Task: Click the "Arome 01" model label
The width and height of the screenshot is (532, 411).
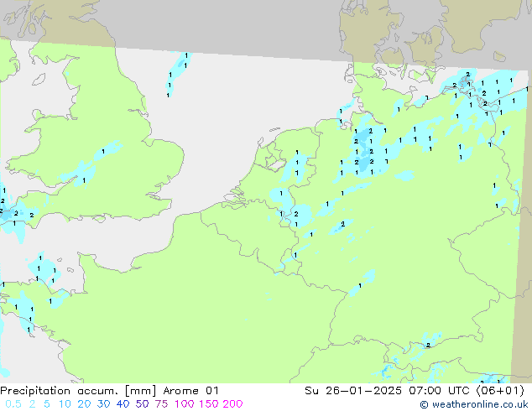Action: coord(190,391)
